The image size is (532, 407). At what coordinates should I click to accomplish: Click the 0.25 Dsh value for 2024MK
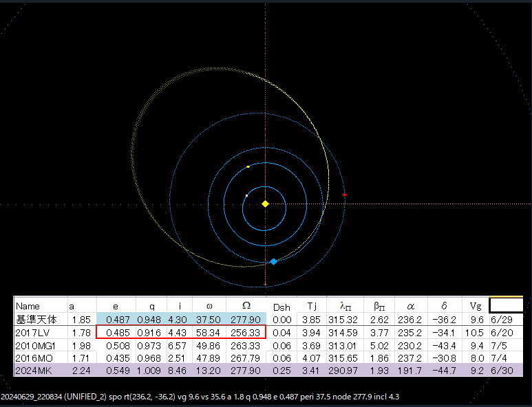[x=281, y=372]
